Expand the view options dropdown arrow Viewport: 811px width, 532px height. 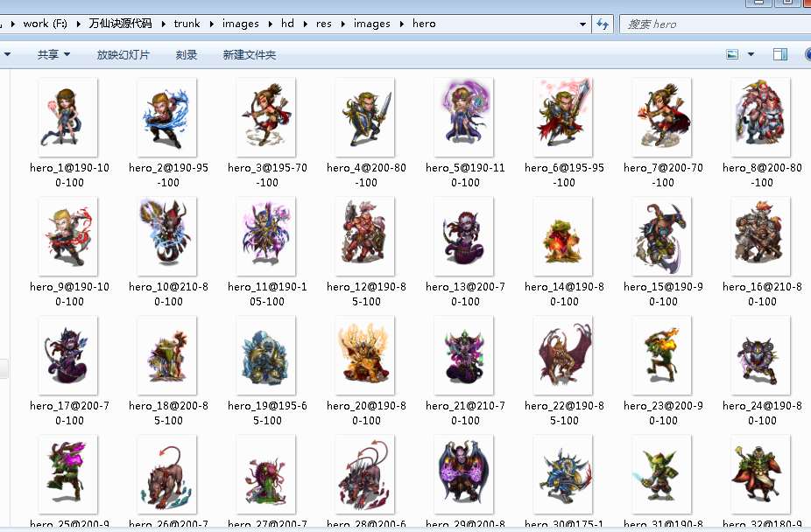pos(751,55)
